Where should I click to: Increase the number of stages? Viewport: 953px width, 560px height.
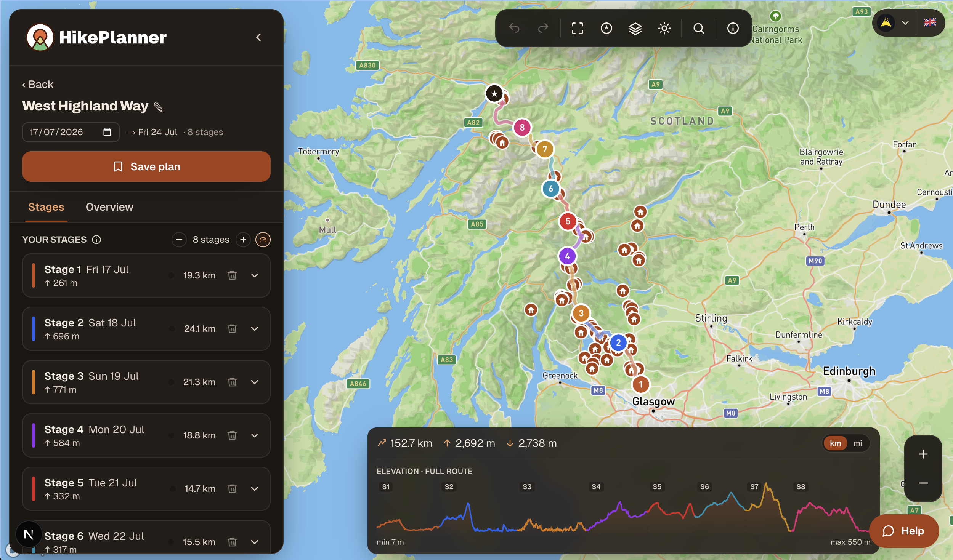coord(243,240)
